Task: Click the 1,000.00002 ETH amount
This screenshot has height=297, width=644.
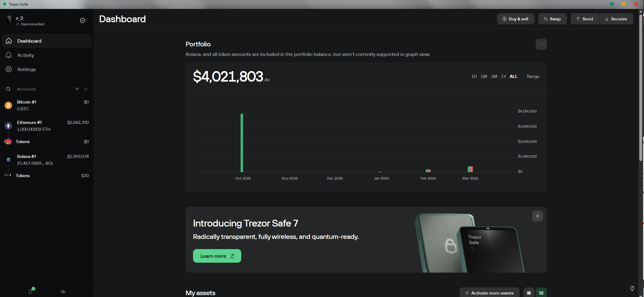Action: (x=33, y=129)
